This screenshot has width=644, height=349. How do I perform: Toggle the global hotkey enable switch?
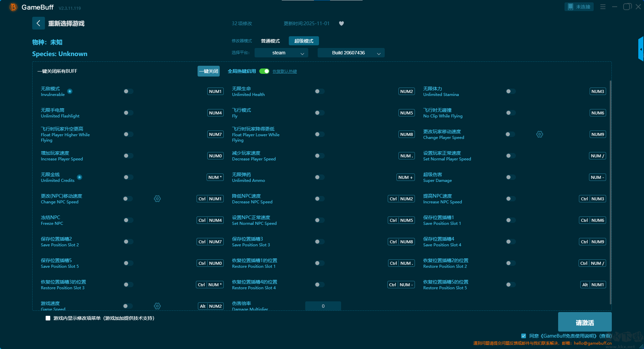(x=264, y=71)
